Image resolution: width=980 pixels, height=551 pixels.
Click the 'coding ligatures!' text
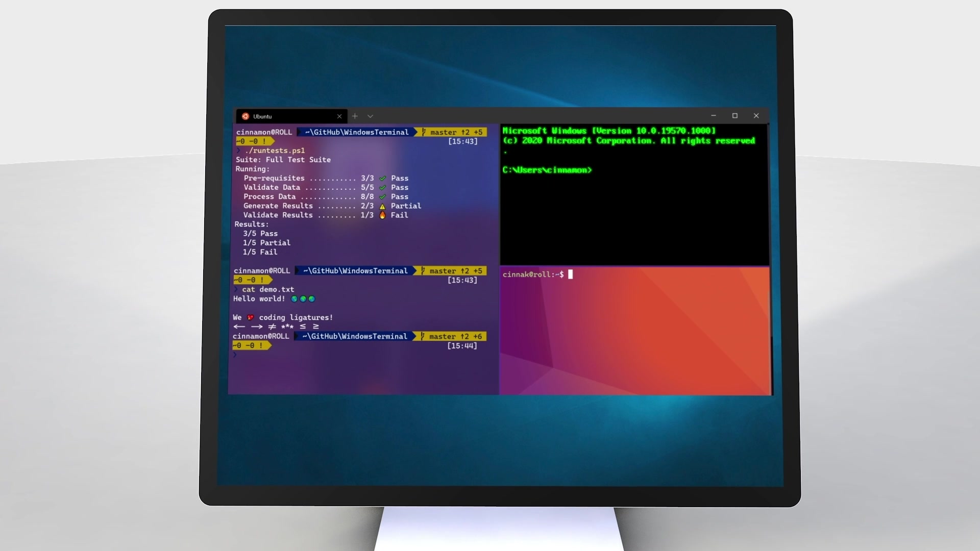click(296, 317)
